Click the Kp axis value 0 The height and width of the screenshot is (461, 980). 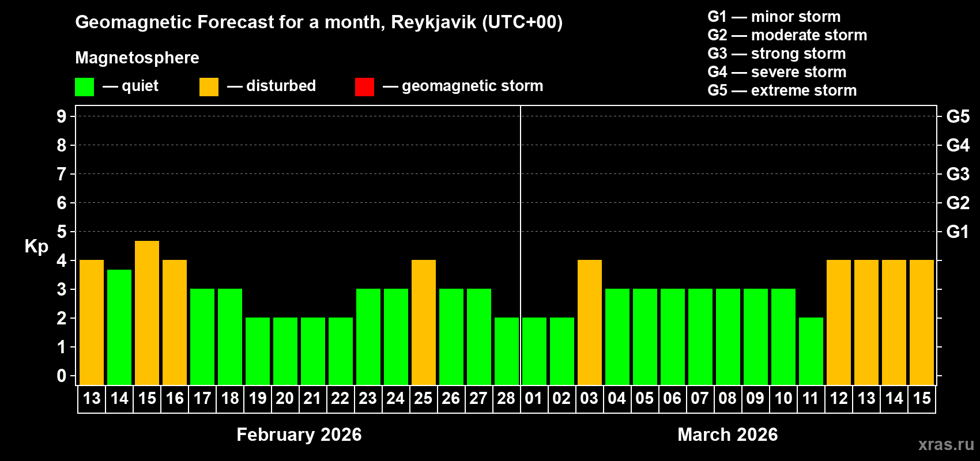pos(62,376)
